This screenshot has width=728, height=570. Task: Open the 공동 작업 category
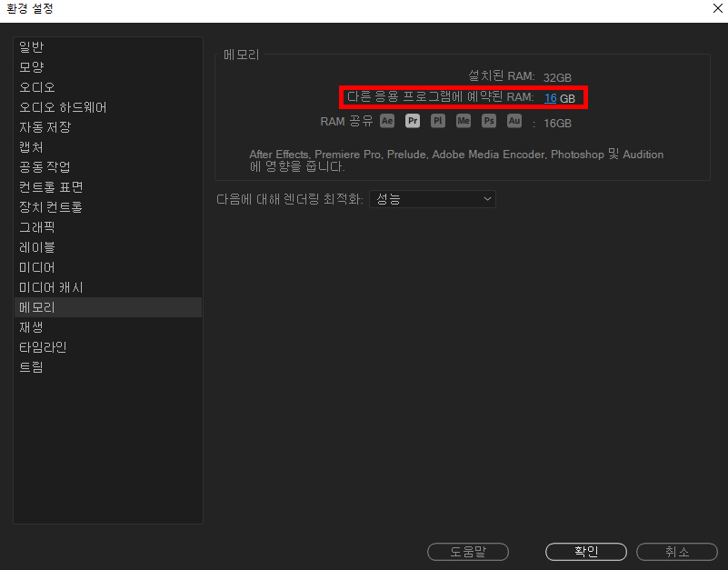pos(108,166)
